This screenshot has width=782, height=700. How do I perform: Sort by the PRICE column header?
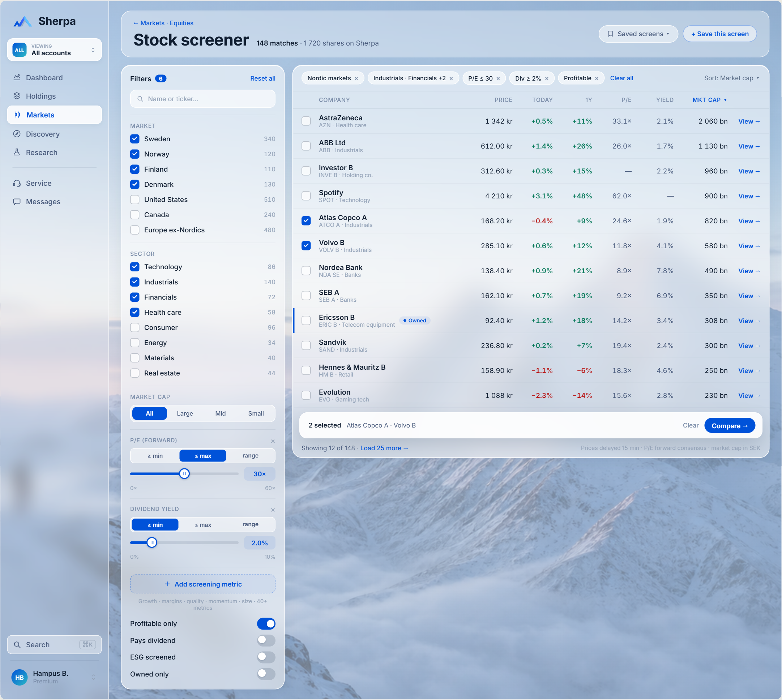pos(503,100)
